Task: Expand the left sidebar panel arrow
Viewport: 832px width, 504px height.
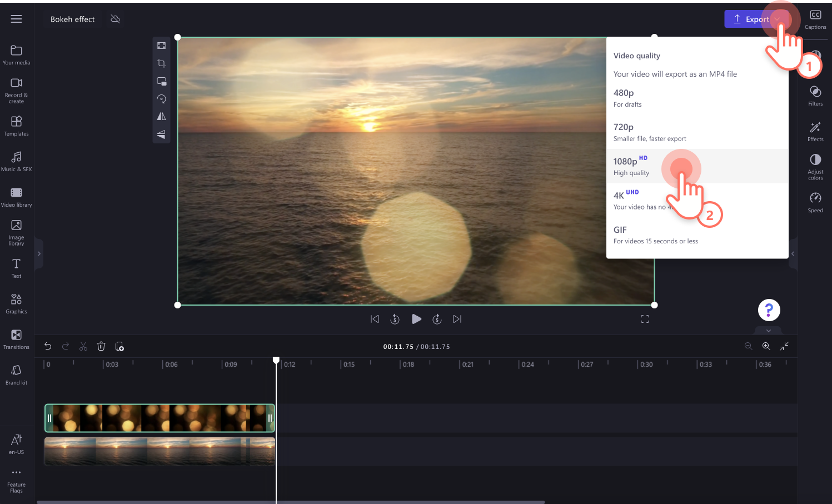Action: point(39,253)
